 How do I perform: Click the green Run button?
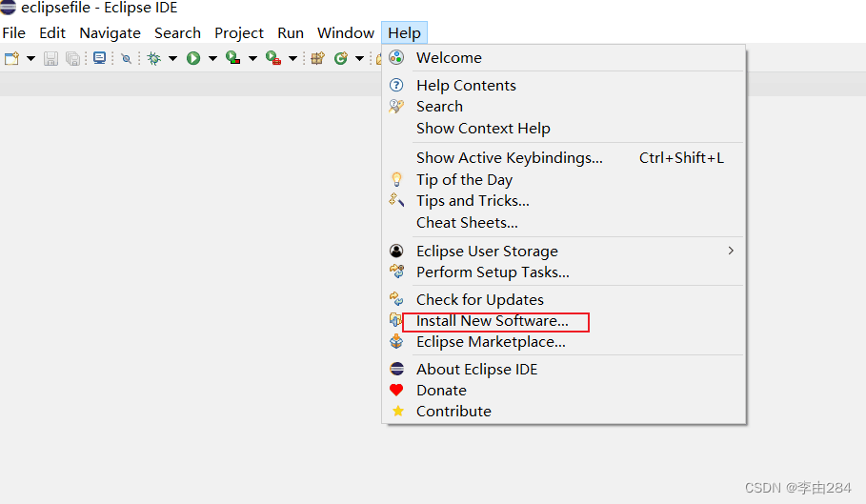coord(193,58)
